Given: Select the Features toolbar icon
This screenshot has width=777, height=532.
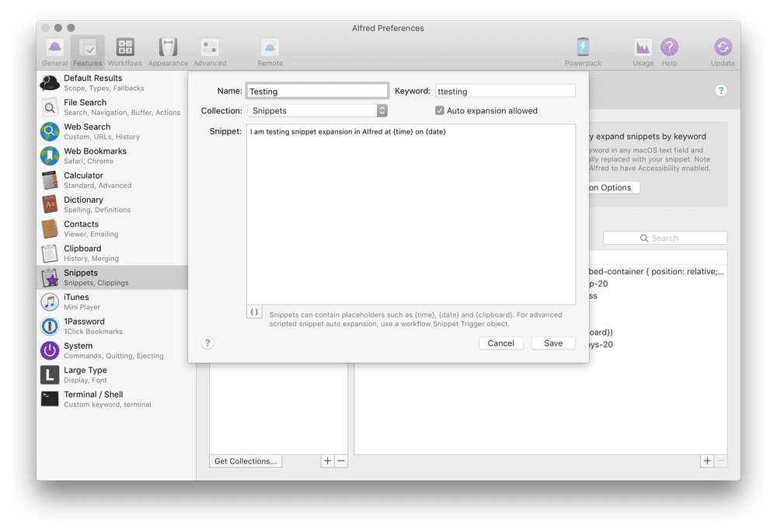Looking at the screenshot, I should pyautogui.click(x=88, y=52).
